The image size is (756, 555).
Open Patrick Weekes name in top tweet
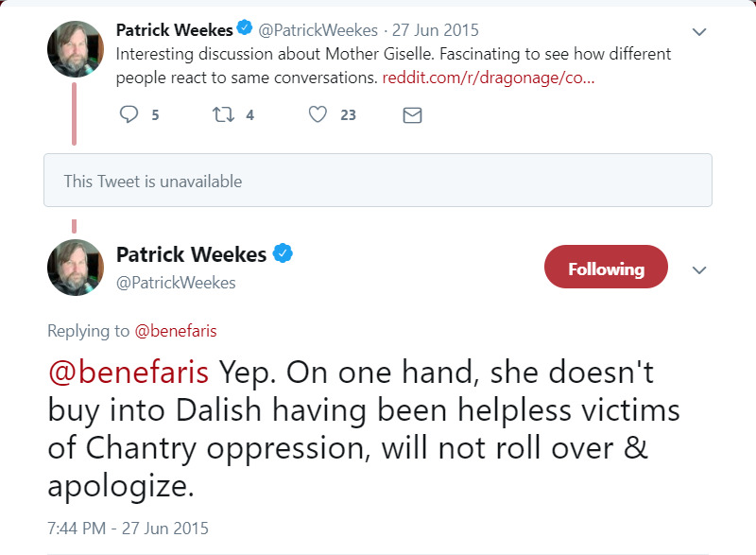pos(174,29)
